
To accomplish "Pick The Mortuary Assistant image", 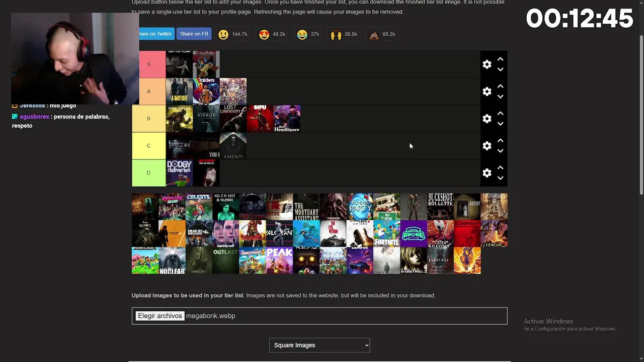I will [x=306, y=207].
